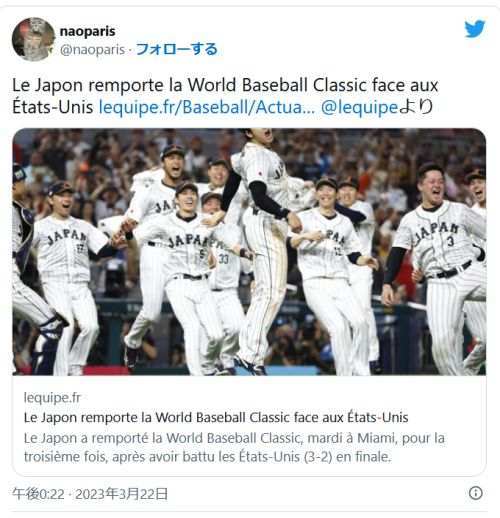This screenshot has height=518, width=500.
Task: Open the @naoparis handle link
Action: tap(92, 50)
